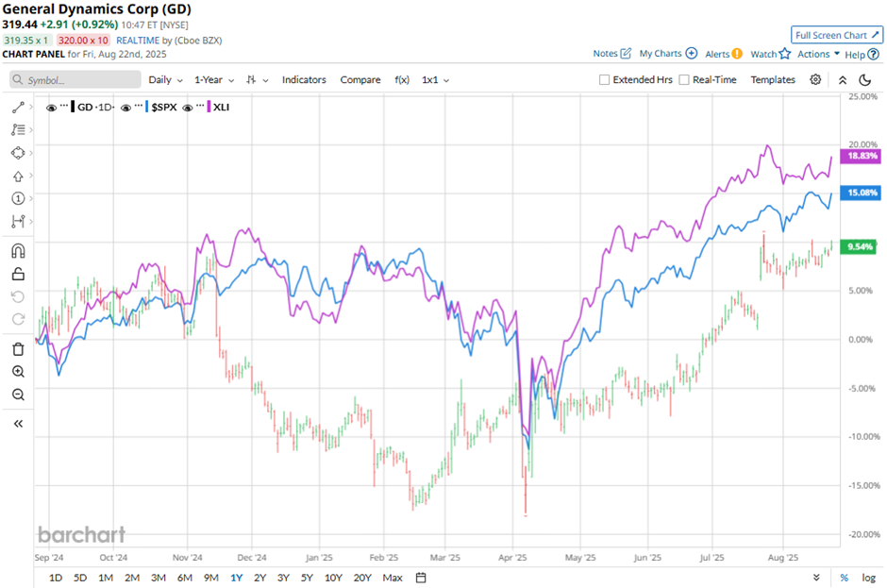Click the lock drawings icon
The width and height of the screenshot is (887, 588).
coord(18,274)
